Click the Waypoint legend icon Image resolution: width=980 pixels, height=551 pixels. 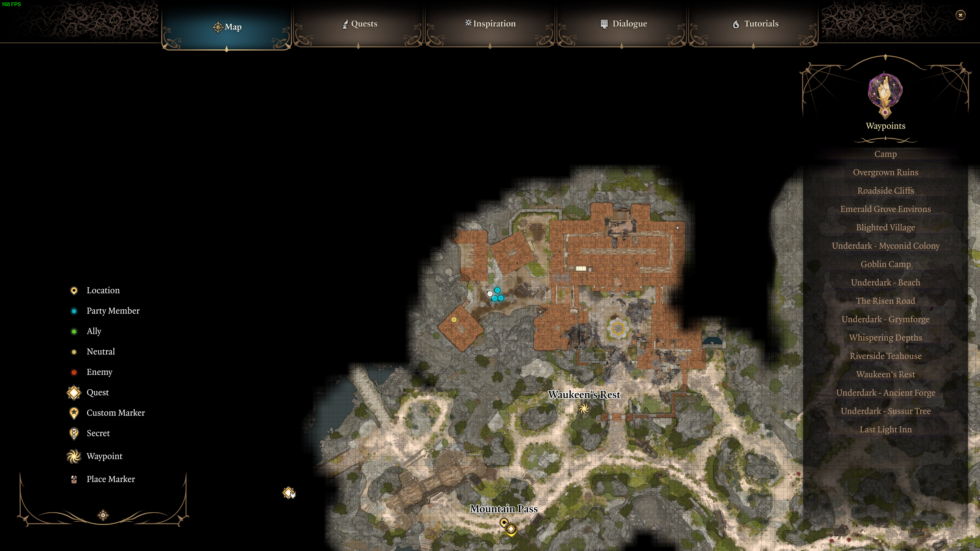[x=73, y=456]
